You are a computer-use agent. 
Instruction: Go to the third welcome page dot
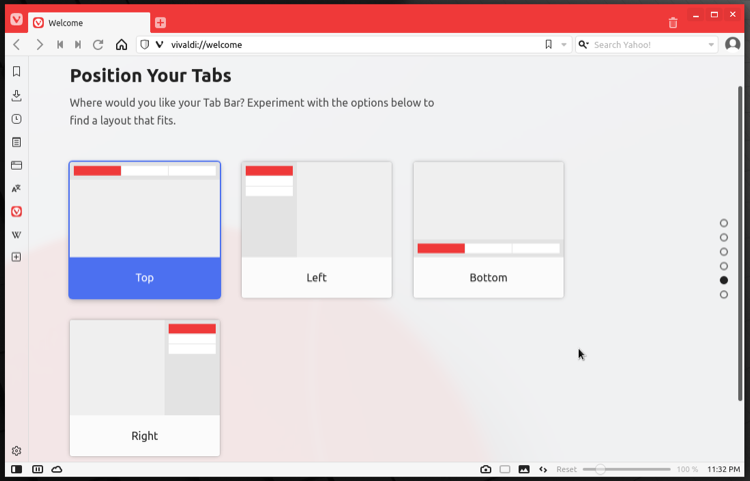coord(724,251)
